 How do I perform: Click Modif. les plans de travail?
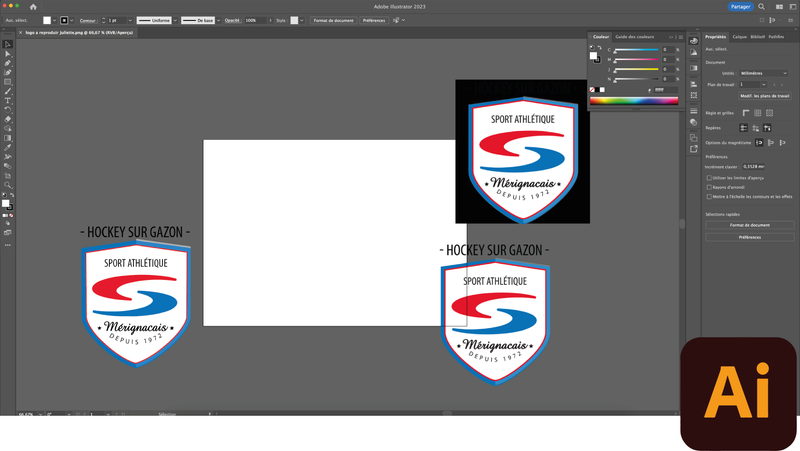pos(764,96)
